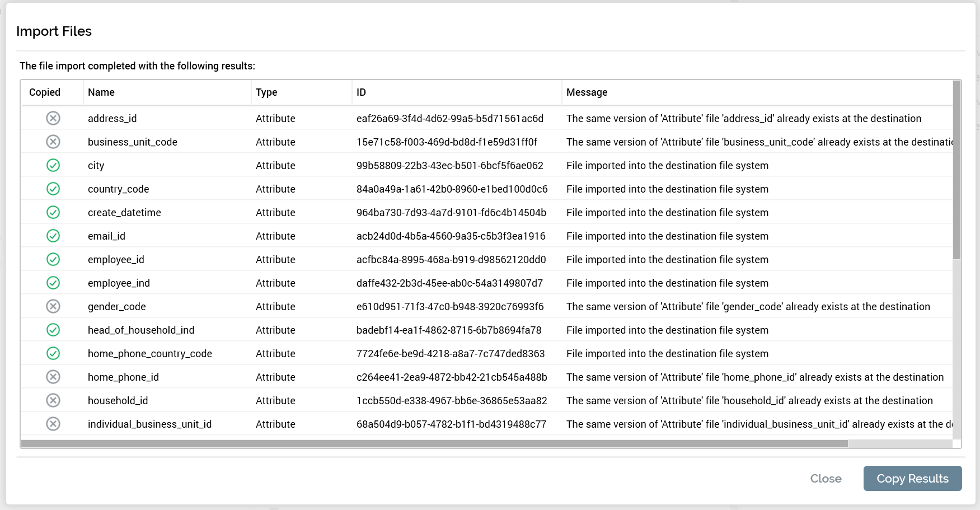Sort by the Name column header
980x510 pixels.
(101, 92)
